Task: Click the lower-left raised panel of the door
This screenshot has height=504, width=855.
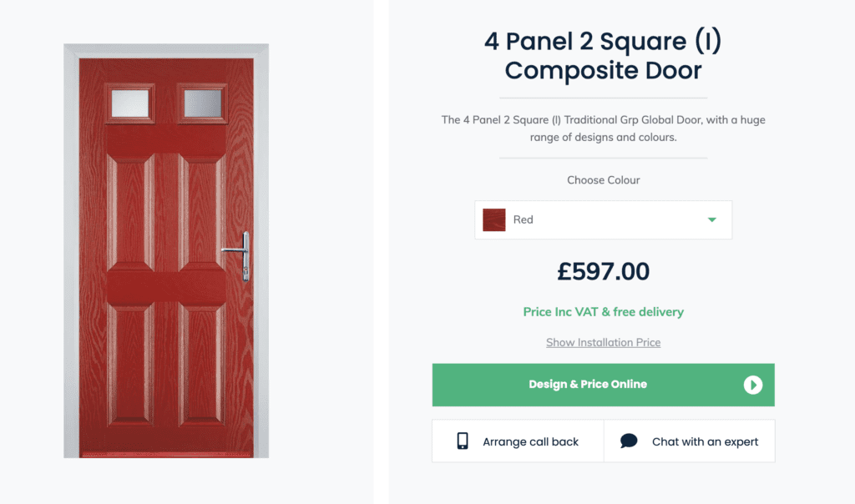Action: 130,365
